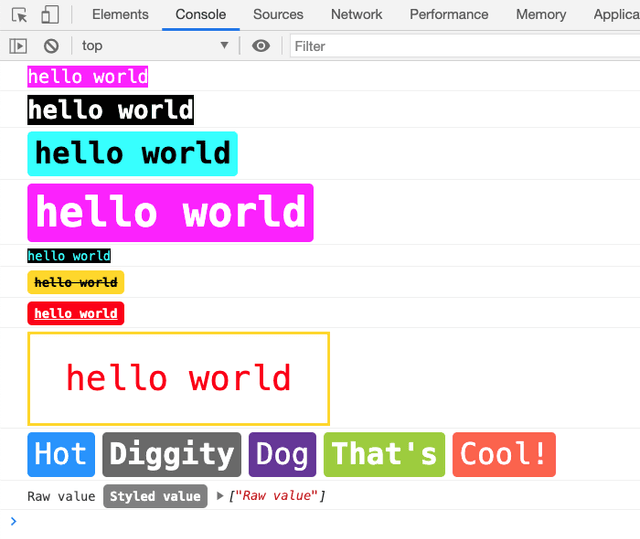Click the blue 'Hot' badge

pyautogui.click(x=61, y=454)
